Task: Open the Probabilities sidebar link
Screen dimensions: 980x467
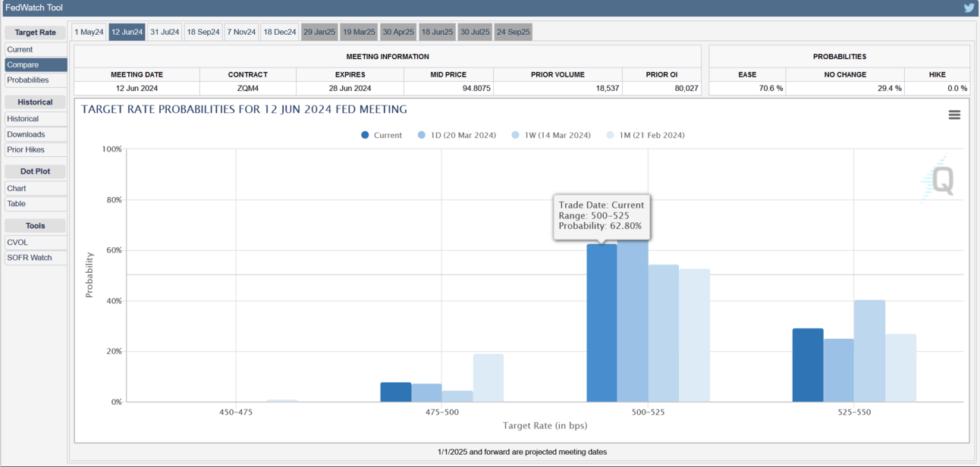Action: tap(36, 80)
